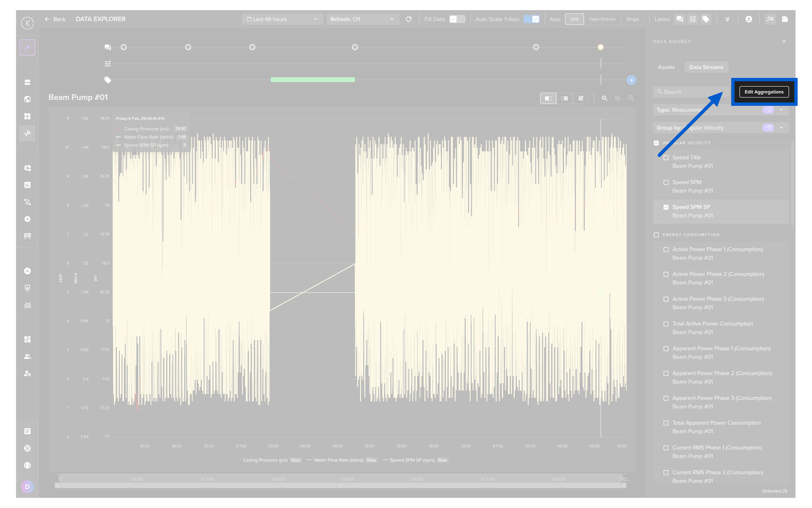Click the zoom in magnifier icon

(x=604, y=98)
